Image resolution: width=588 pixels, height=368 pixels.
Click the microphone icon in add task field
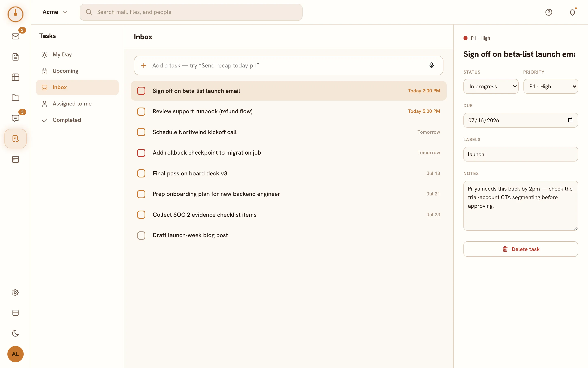click(432, 65)
